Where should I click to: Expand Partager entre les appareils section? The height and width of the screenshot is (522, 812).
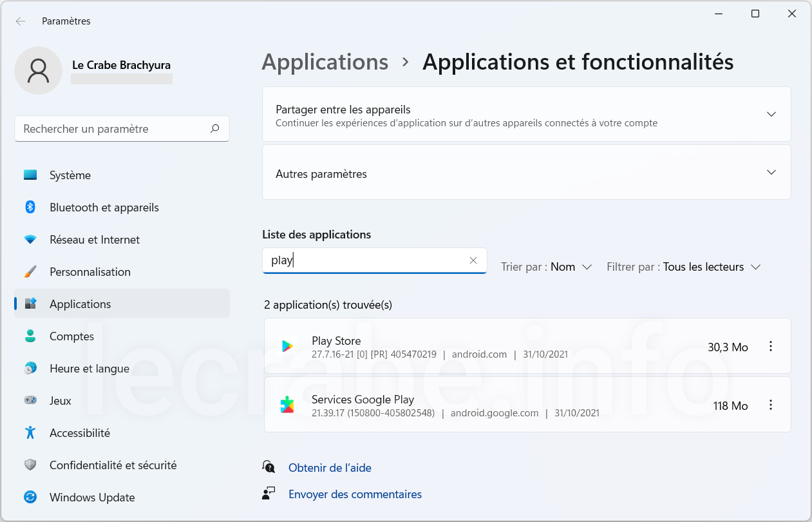pos(771,114)
